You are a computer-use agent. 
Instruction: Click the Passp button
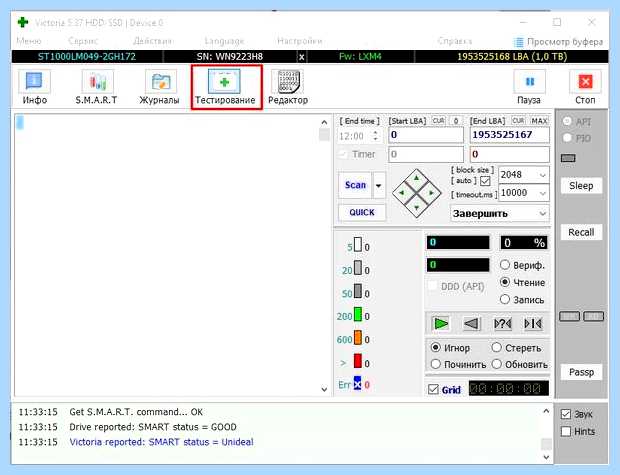coord(581,372)
